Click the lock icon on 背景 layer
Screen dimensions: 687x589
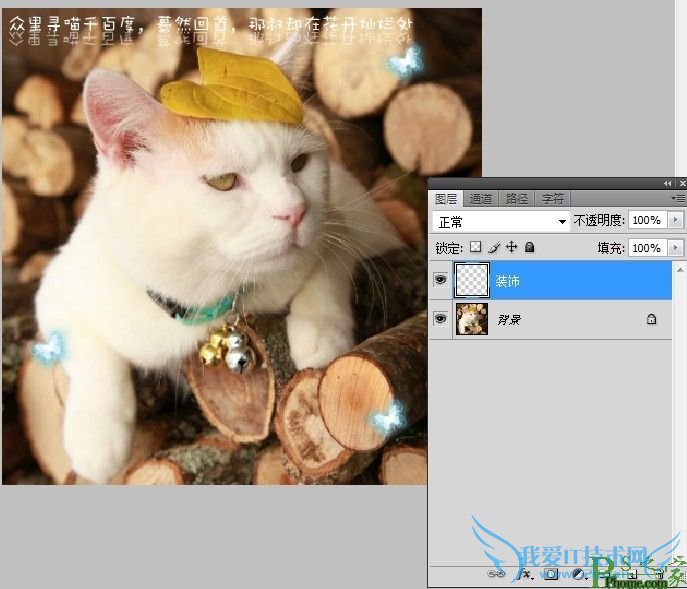[x=652, y=319]
